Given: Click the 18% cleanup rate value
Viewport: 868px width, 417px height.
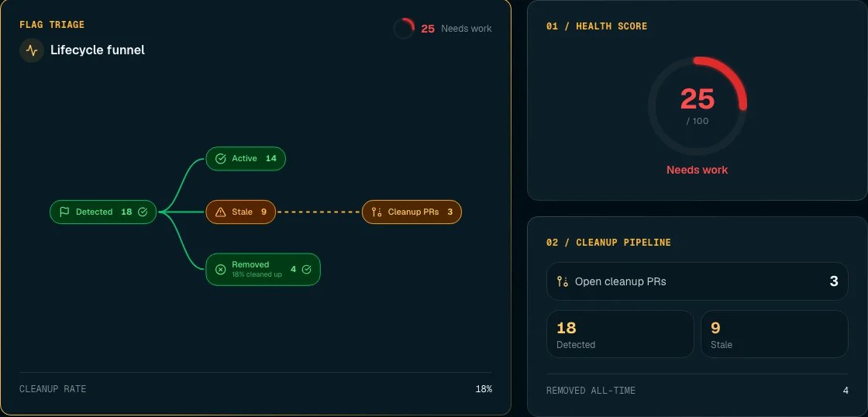Looking at the screenshot, I should (x=484, y=389).
